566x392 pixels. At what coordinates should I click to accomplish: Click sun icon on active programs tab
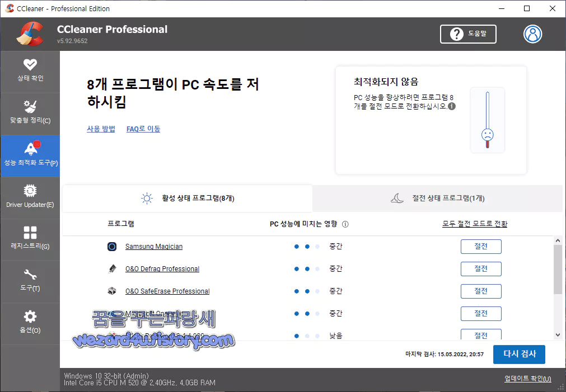[x=147, y=199]
